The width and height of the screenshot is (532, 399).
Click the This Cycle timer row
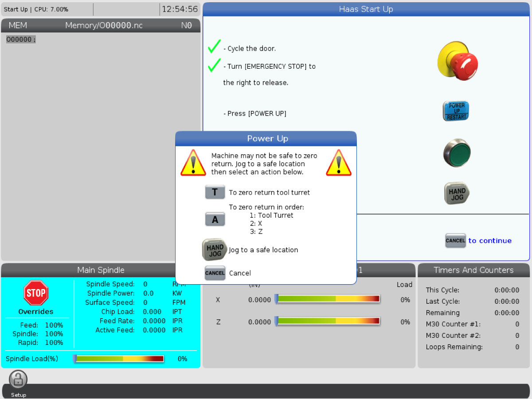click(x=473, y=290)
